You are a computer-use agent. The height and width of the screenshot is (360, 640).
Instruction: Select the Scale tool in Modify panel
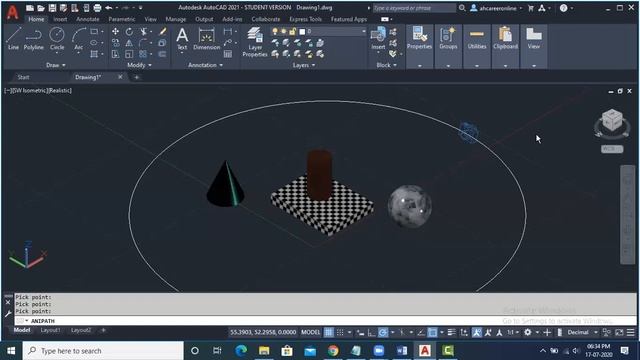click(x=129, y=54)
